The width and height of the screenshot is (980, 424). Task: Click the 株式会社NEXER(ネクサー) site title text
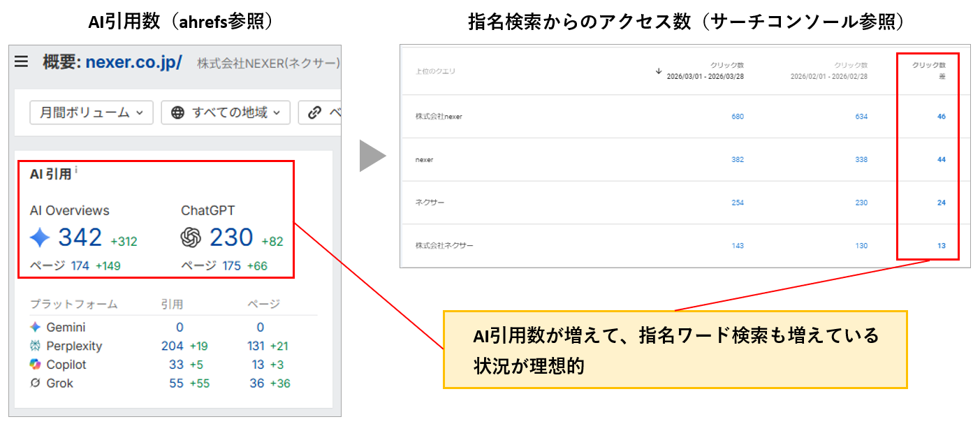[x=268, y=63]
